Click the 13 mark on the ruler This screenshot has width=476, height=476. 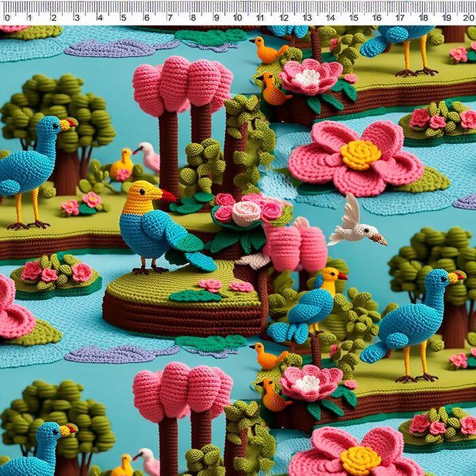pos(307,16)
